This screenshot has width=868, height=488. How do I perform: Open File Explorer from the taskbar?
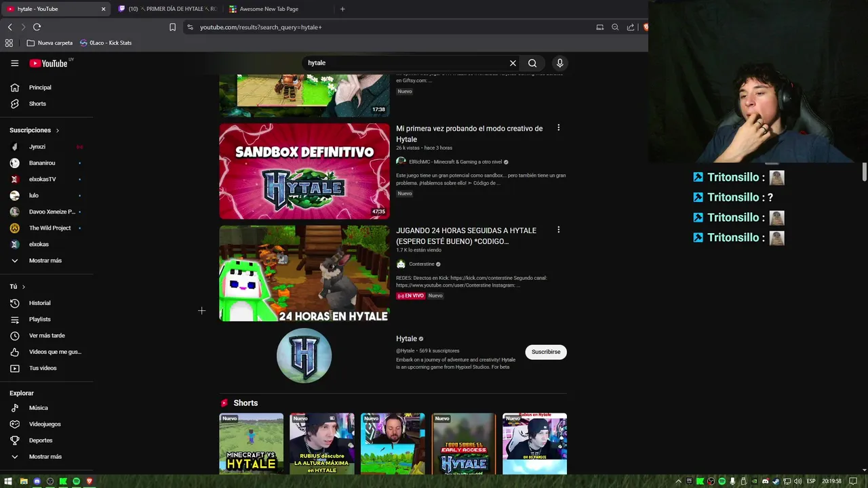coord(24,481)
